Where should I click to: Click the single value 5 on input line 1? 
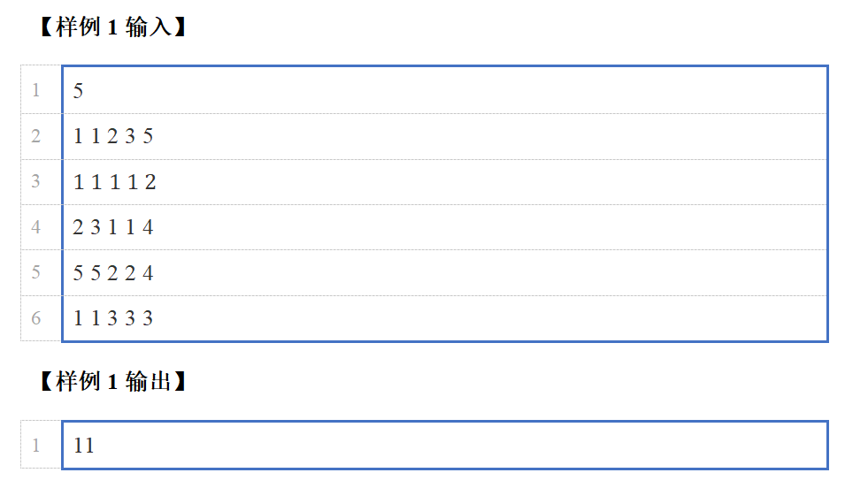click(79, 90)
